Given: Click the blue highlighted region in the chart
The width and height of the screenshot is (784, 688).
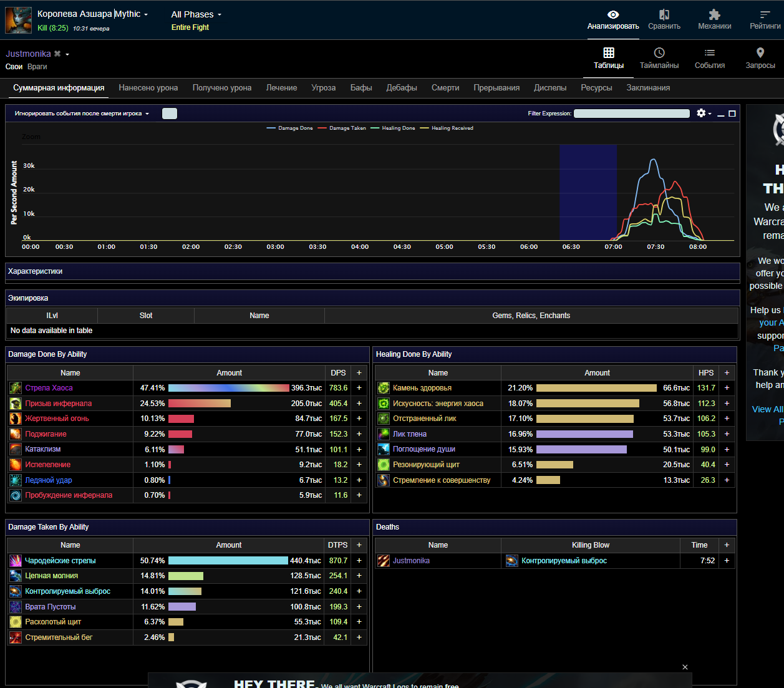Looking at the screenshot, I should tap(588, 192).
